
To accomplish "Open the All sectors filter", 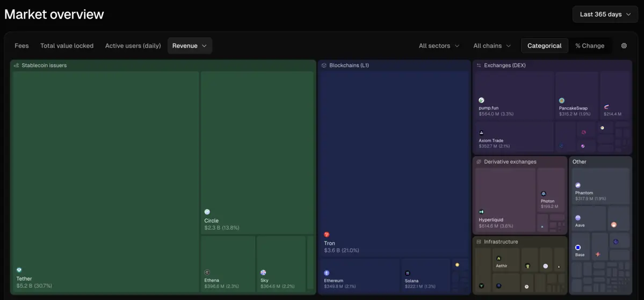I will click(439, 46).
